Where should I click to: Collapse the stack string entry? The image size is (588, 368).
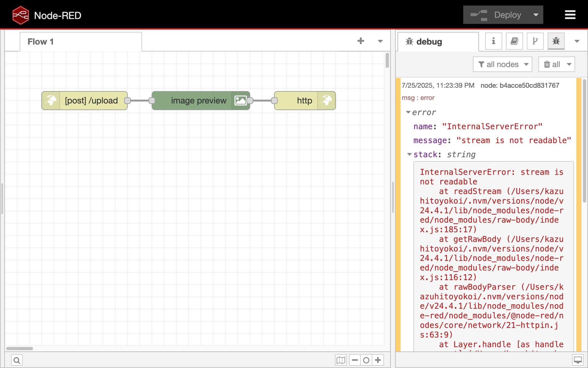click(409, 154)
